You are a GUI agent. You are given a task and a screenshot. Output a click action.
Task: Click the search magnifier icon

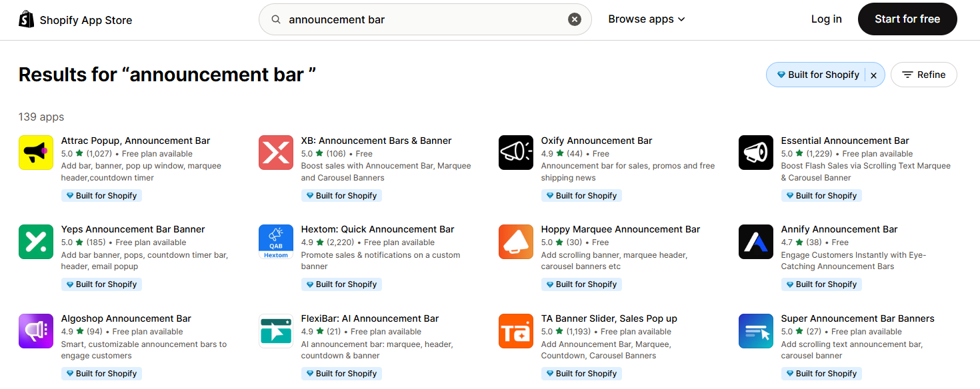click(x=276, y=19)
